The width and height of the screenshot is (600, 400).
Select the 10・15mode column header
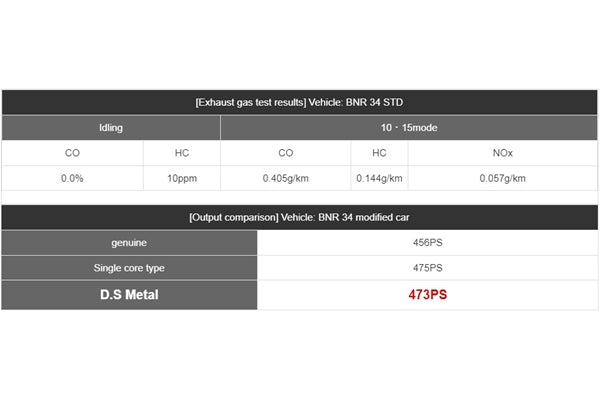409,127
